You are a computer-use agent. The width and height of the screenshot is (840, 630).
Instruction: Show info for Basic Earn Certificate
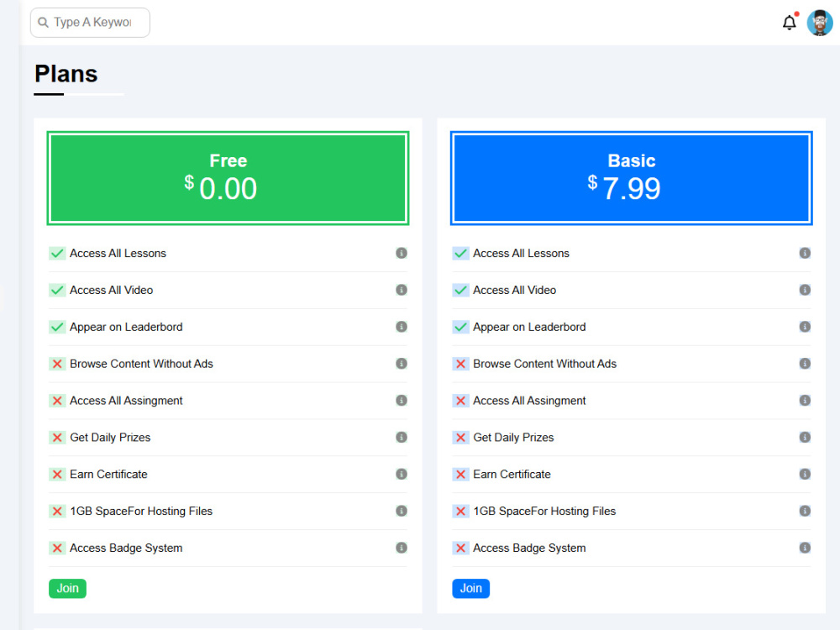coord(805,474)
